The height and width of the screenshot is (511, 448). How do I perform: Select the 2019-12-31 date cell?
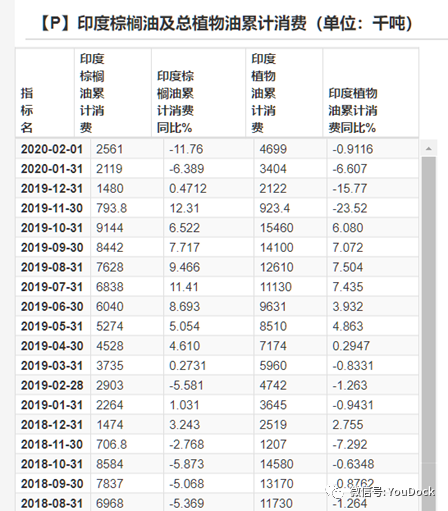pyautogui.click(x=53, y=188)
